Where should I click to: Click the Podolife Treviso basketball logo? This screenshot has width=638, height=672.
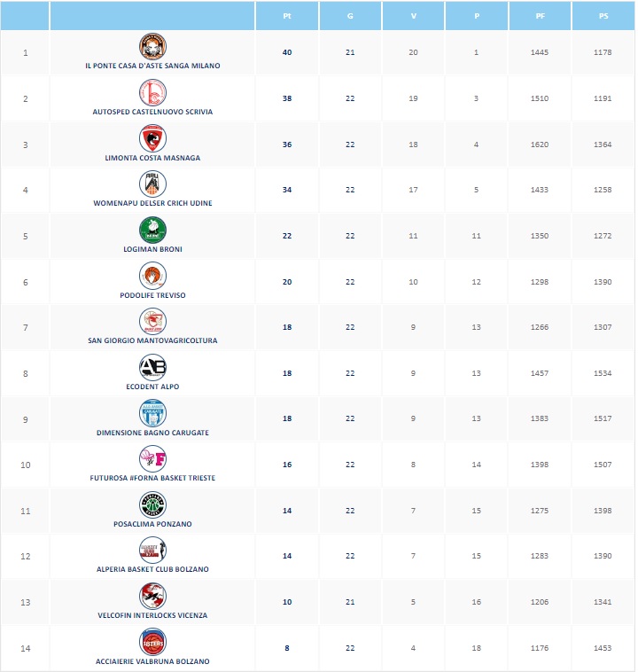152,276
